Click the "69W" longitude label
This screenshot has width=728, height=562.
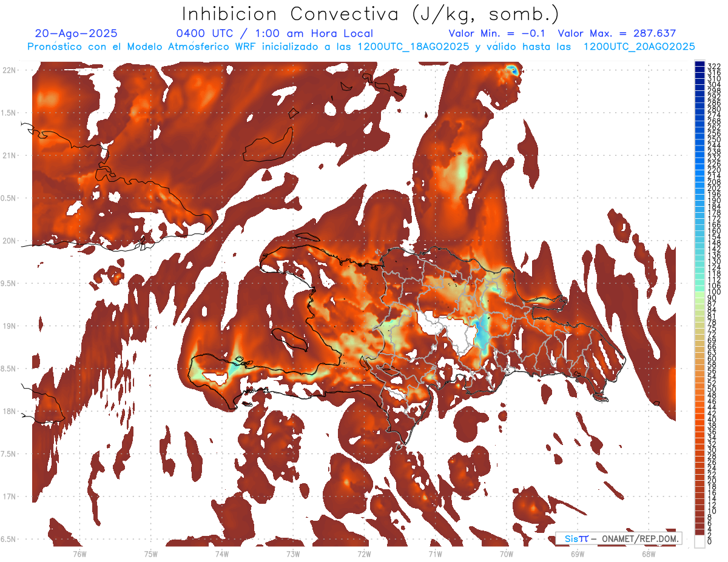577,554
